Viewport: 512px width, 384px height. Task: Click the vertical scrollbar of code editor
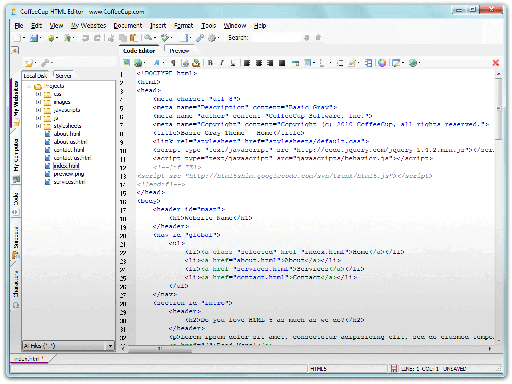[x=498, y=207]
